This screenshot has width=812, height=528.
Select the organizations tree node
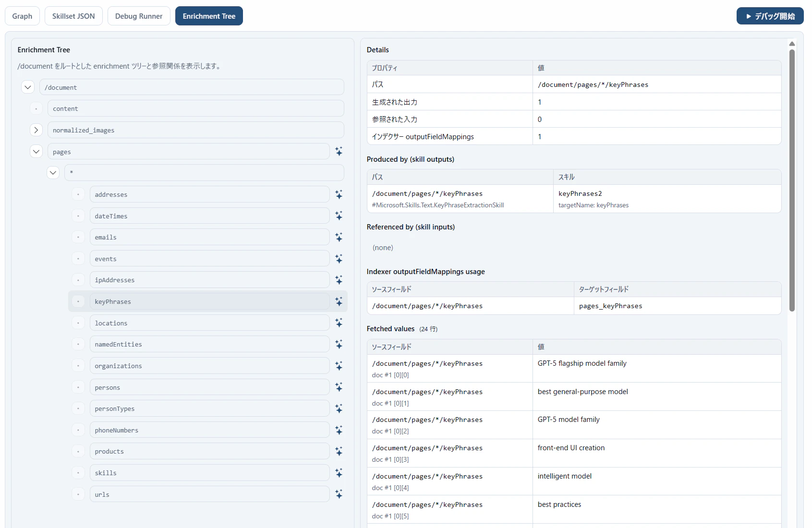[x=209, y=366]
